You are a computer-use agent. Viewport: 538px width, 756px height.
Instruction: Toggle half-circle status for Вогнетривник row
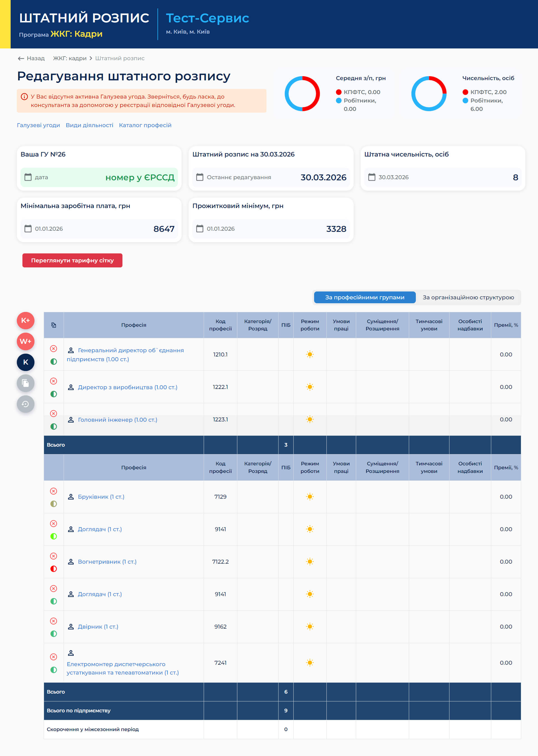pos(54,569)
